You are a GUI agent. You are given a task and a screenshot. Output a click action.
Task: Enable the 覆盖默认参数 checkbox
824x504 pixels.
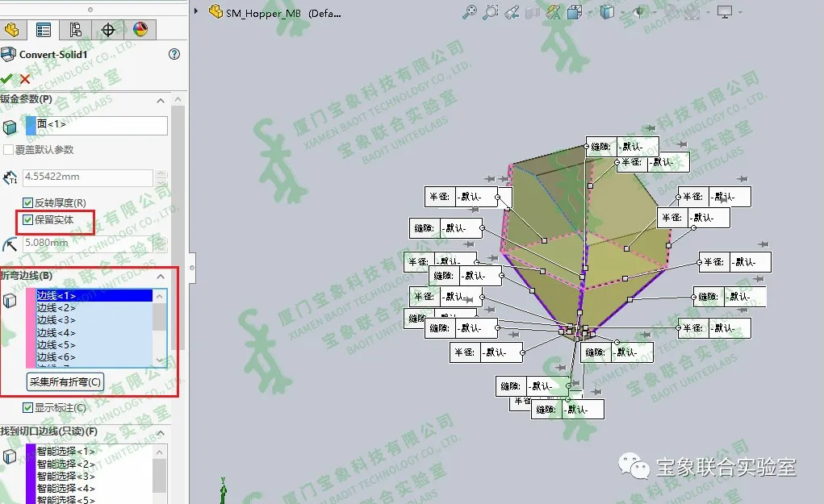click(8, 150)
